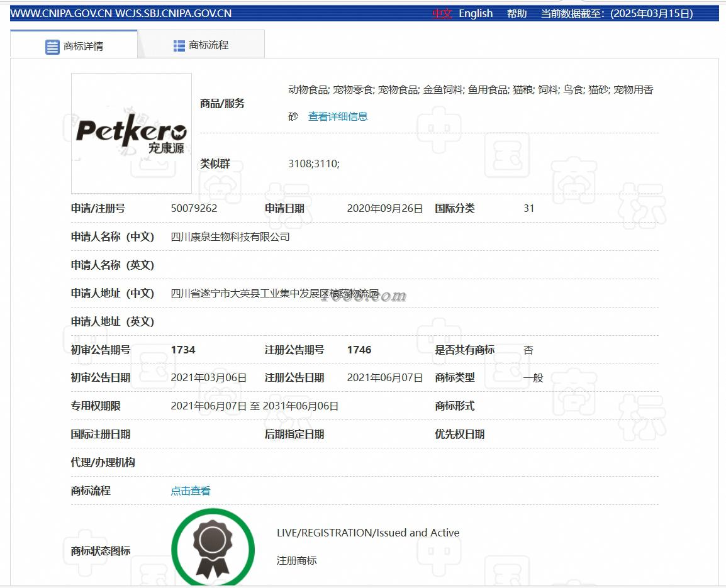Select status text LIVE/REGISTRATION/Issued and Active

(368, 533)
